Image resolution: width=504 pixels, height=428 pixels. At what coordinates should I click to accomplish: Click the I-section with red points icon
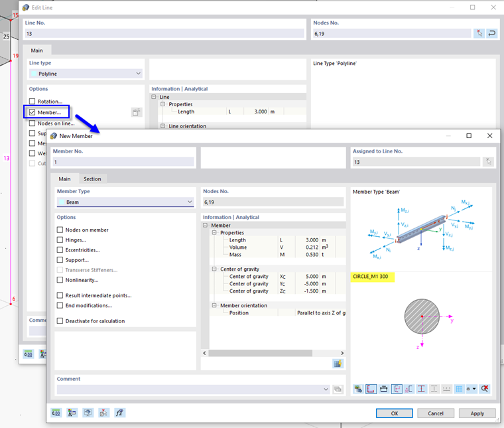tap(421, 389)
